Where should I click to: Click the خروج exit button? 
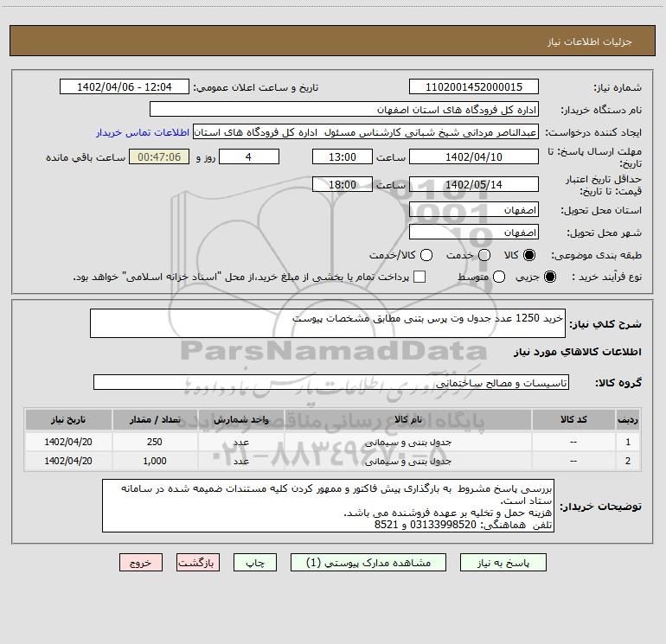pyautogui.click(x=141, y=563)
